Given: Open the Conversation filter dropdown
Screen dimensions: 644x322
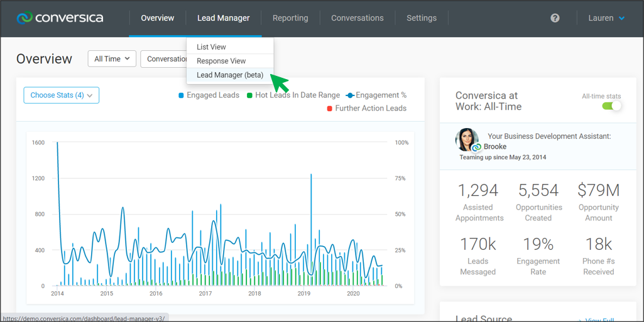Looking at the screenshot, I should click(x=164, y=59).
